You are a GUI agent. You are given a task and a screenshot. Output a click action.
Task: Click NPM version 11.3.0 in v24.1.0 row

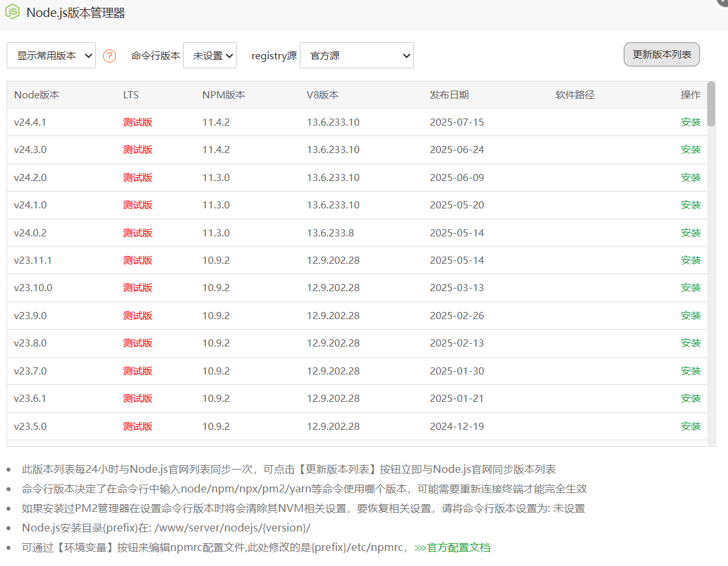click(x=216, y=205)
